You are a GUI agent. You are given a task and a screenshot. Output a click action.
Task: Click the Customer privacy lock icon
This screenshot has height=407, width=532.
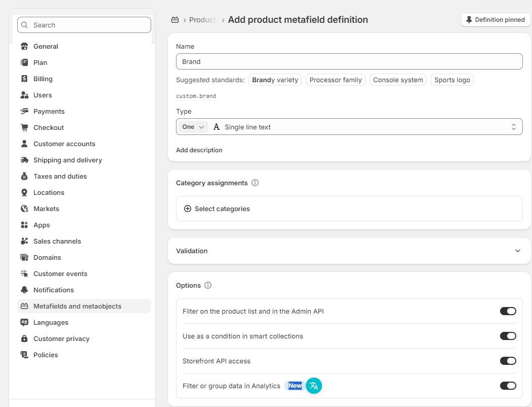coord(24,338)
